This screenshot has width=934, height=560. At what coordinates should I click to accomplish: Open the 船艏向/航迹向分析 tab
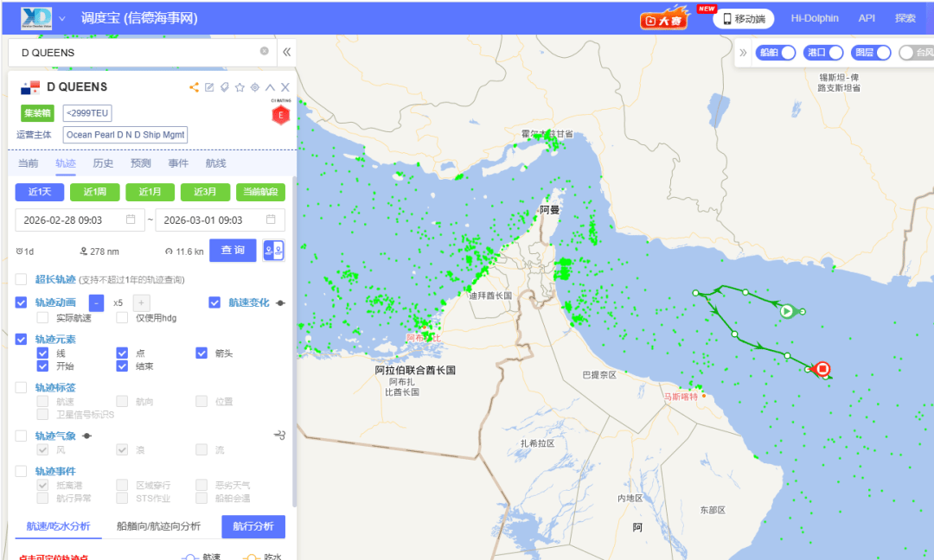tap(158, 526)
